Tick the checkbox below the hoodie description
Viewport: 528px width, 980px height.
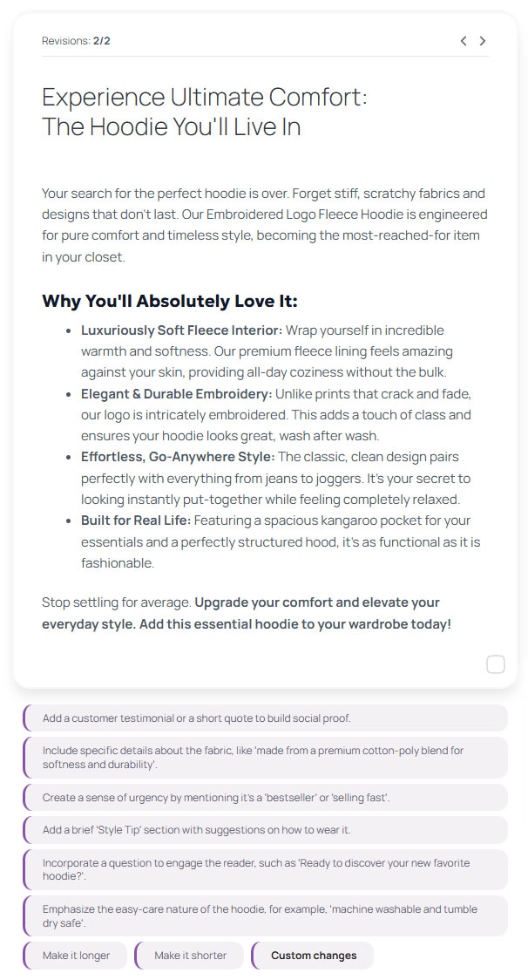(495, 665)
